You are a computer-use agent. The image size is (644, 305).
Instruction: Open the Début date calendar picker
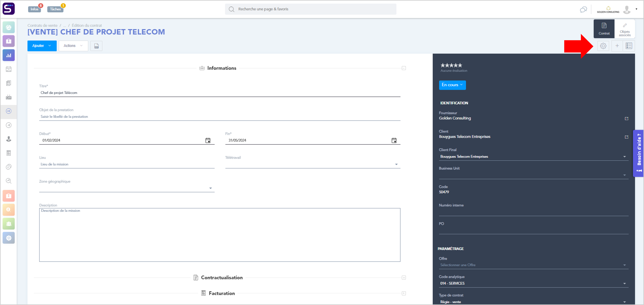point(208,140)
